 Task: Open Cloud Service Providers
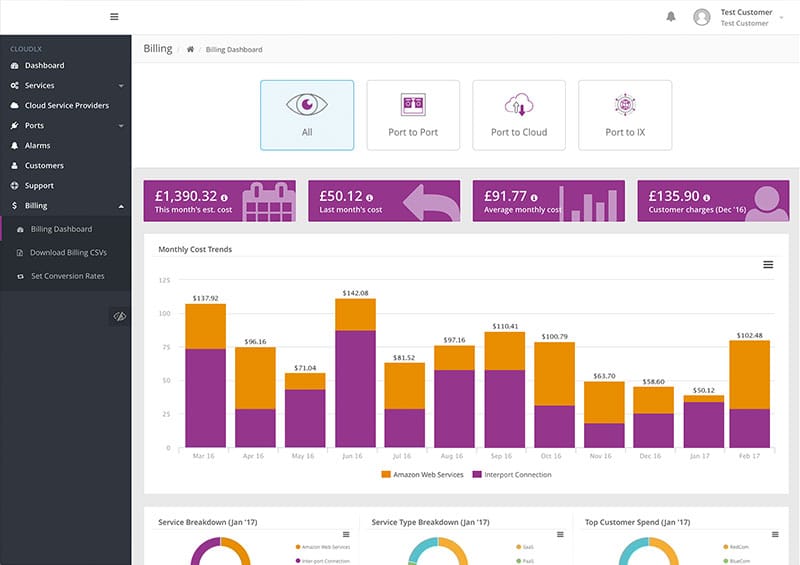click(65, 106)
